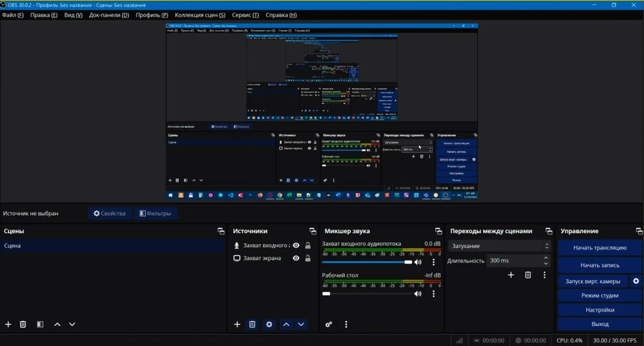Click the preview canvas screen capture

coord(321,111)
